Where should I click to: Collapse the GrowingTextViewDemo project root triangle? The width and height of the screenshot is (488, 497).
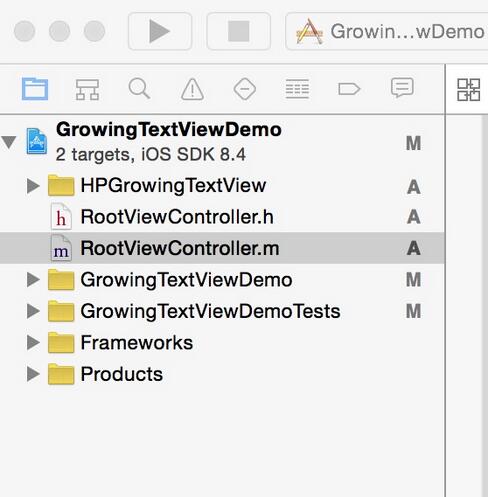click(9, 142)
